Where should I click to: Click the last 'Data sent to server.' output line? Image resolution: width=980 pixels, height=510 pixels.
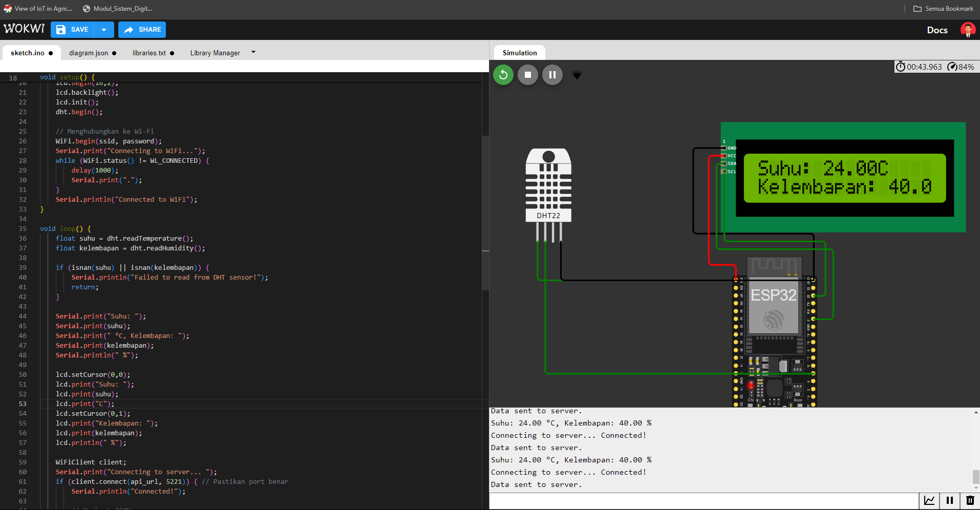coord(536,484)
